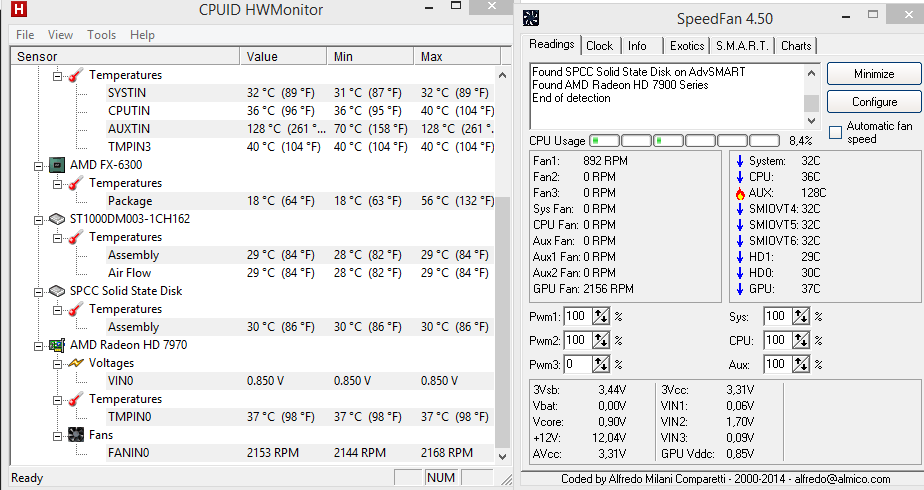Screen dimensions: 924x490
Task: Collapse the Voltages group under Radeon
Action: click(x=57, y=364)
